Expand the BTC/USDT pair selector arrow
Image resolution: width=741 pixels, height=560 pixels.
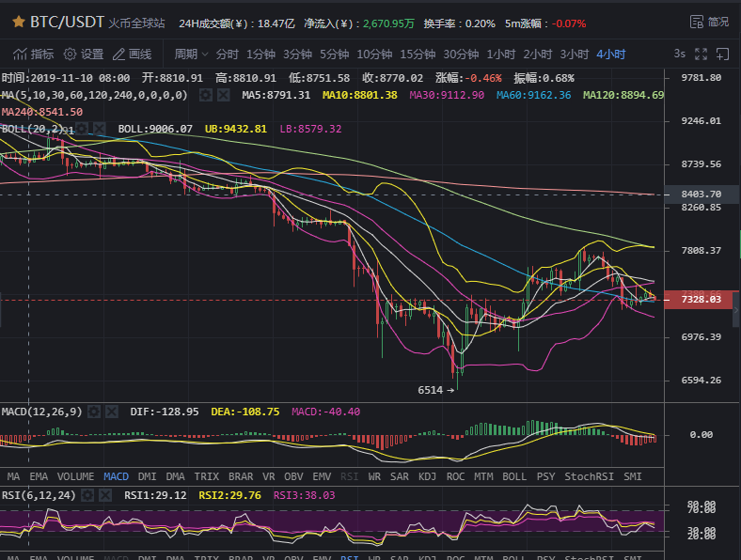click(17, 21)
